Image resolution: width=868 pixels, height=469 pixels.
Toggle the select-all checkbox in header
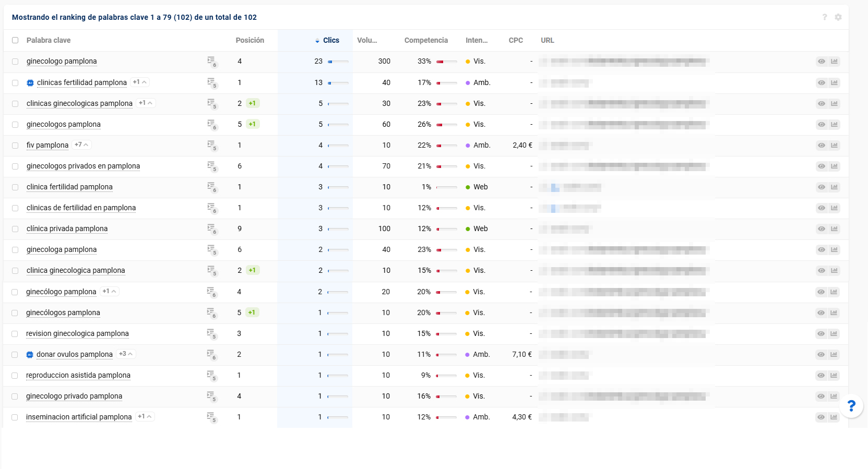coord(15,40)
